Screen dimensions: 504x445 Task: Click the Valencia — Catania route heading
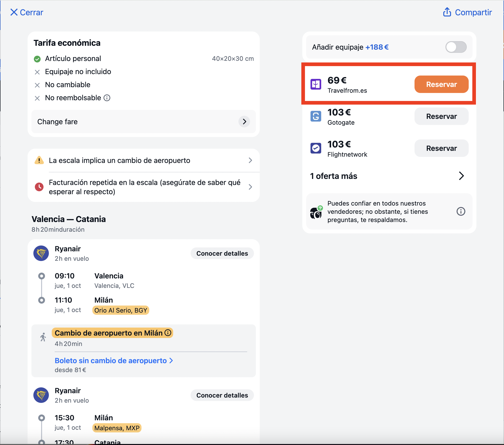(x=68, y=219)
